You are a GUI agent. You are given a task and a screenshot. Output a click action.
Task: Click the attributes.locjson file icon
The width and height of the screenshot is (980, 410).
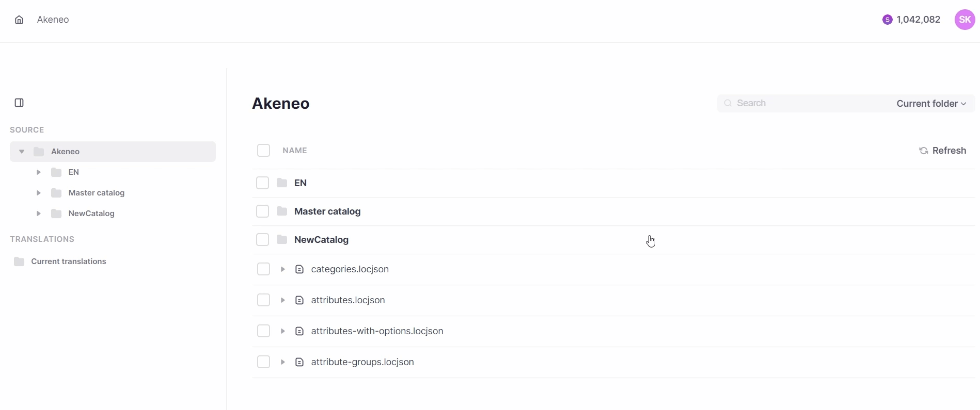tap(299, 300)
